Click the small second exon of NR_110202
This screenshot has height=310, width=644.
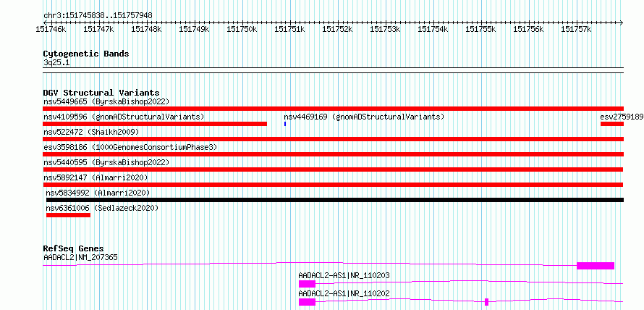[x=487, y=302]
